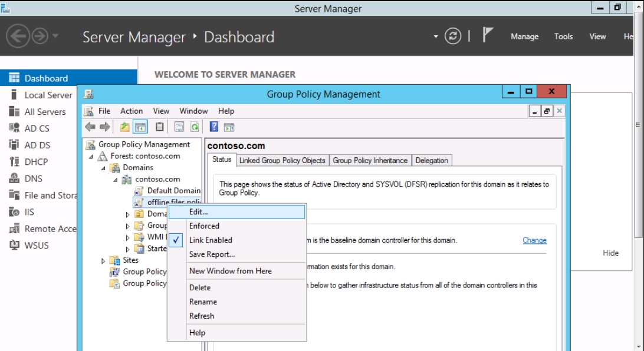
Task: Toggle the Show/Hide Console Tree button
Action: (140, 127)
